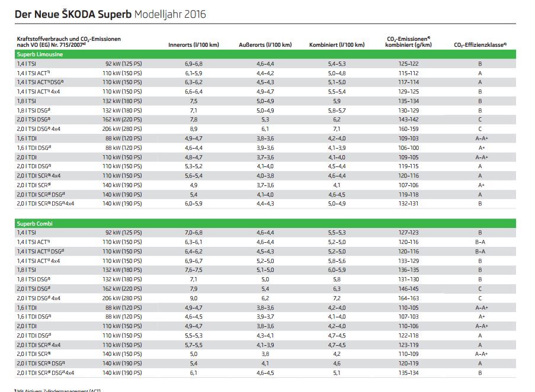The height and width of the screenshot is (392, 535).
Task: Click the 'Außerorts (l/100 km)' column header
Action: 265,45
